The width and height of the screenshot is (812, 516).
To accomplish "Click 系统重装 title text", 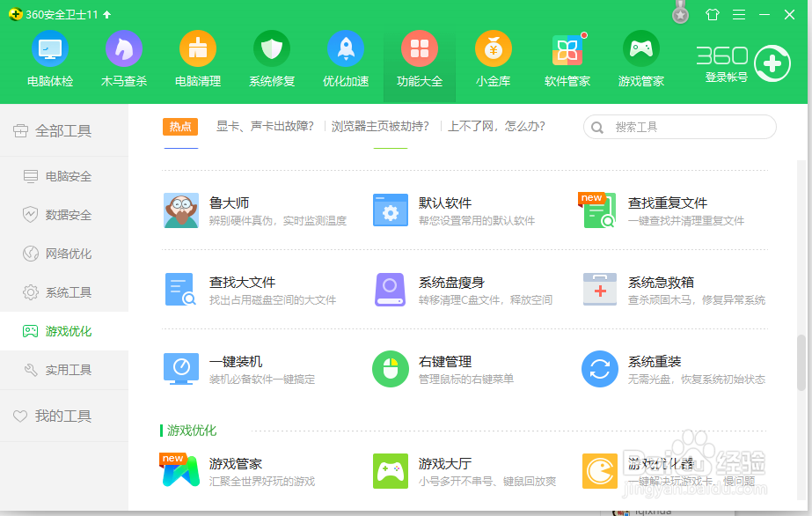I will tap(655, 361).
